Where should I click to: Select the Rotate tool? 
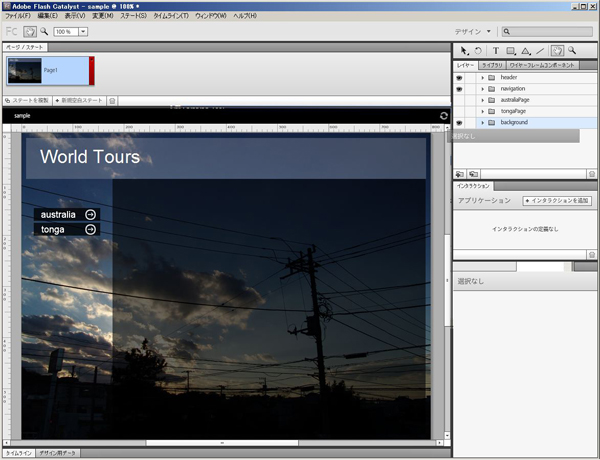[478, 51]
